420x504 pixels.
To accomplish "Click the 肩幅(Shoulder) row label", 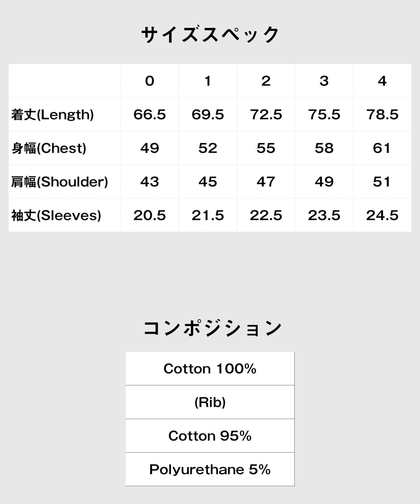I will pyautogui.click(x=59, y=182).
